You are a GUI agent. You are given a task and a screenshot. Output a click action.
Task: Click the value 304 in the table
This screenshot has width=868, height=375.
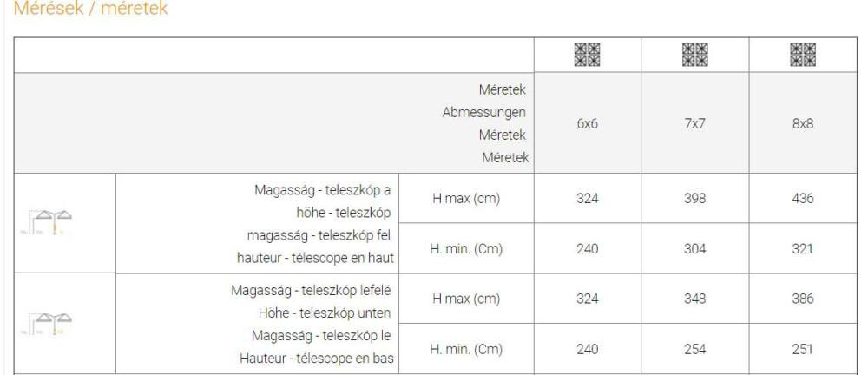click(x=694, y=249)
